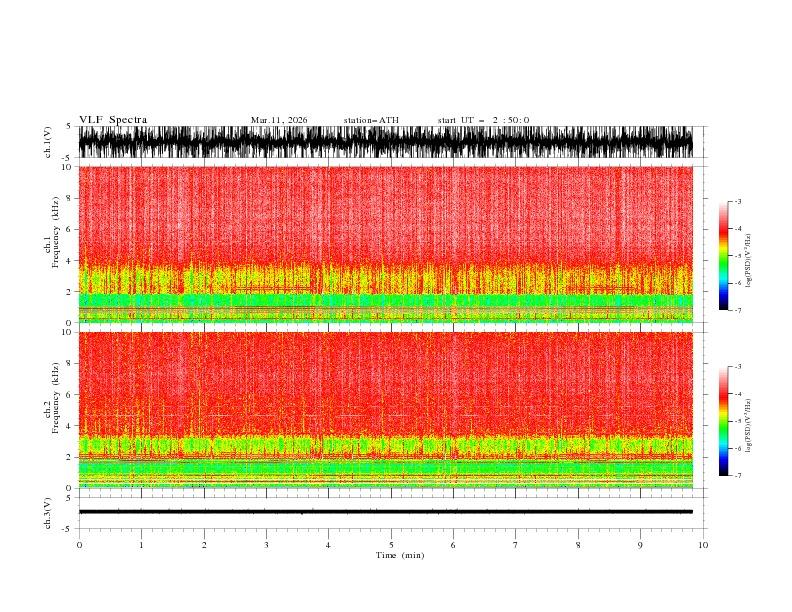792x612 pixels.
Task: Click the time axis tick label "10"
Action: pyautogui.click(x=703, y=545)
